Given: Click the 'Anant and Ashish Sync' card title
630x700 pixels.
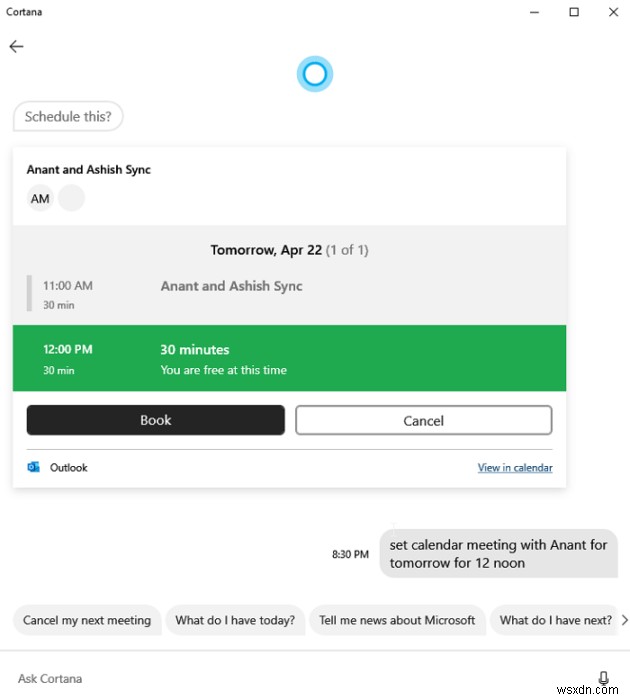Looking at the screenshot, I should click(x=88, y=170).
